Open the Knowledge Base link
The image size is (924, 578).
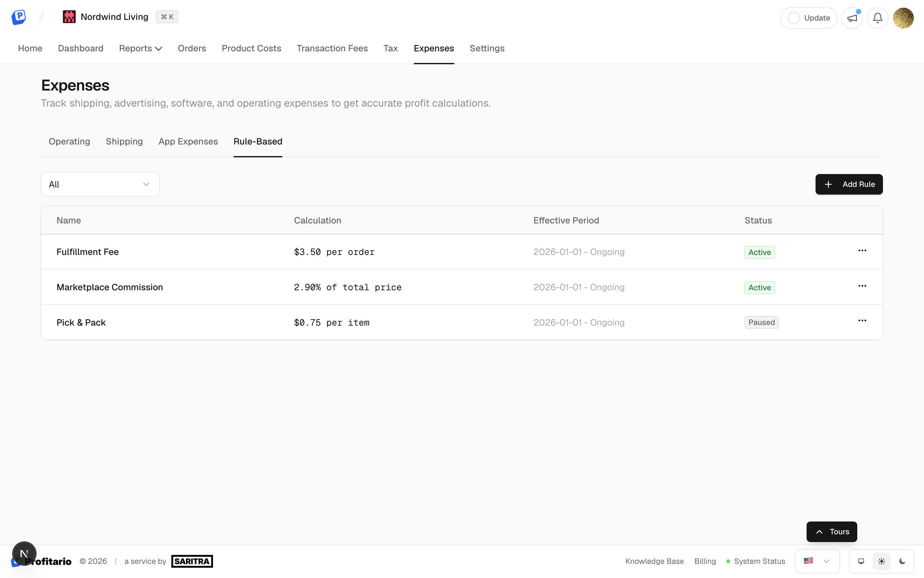click(654, 561)
